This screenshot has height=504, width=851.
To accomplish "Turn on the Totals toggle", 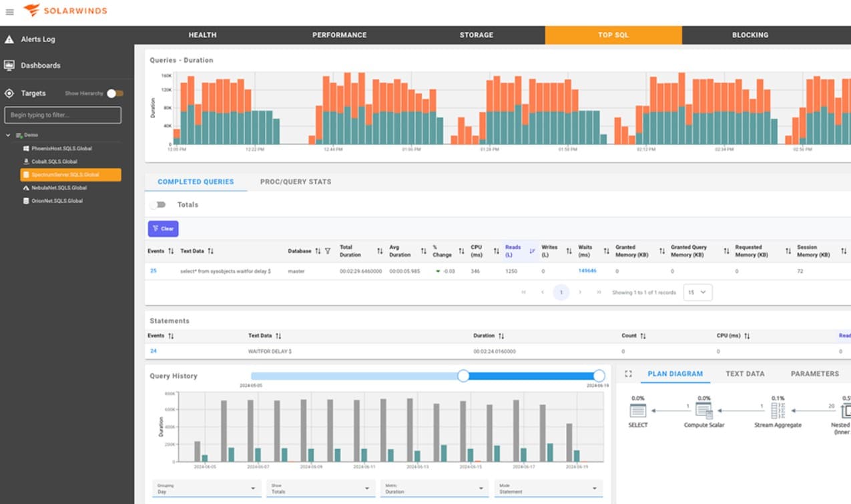I will point(158,204).
